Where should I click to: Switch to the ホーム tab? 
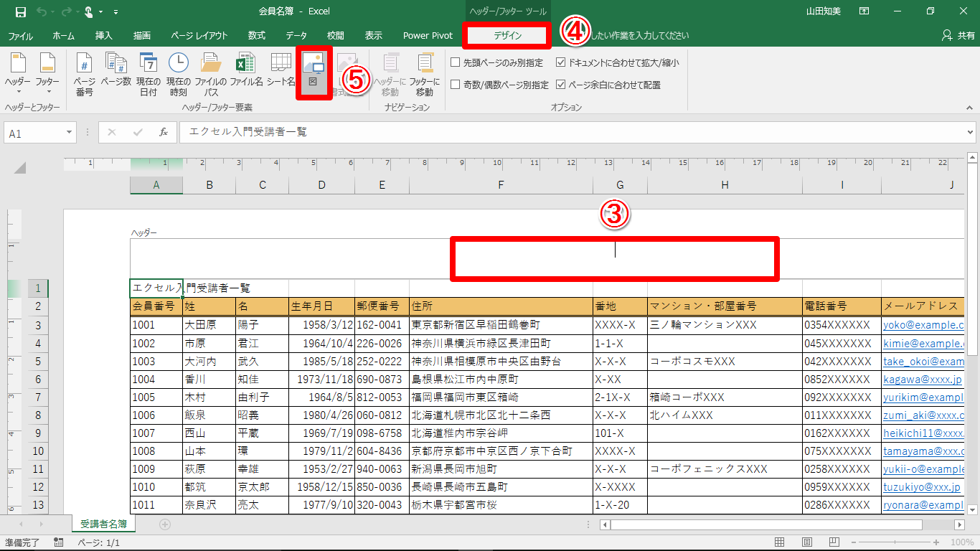(x=63, y=36)
